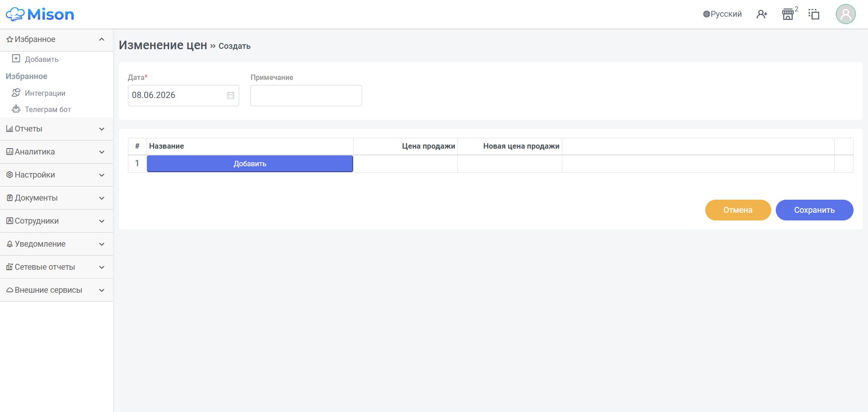Click row number 1 in table
This screenshot has width=868, height=412.
point(137,164)
